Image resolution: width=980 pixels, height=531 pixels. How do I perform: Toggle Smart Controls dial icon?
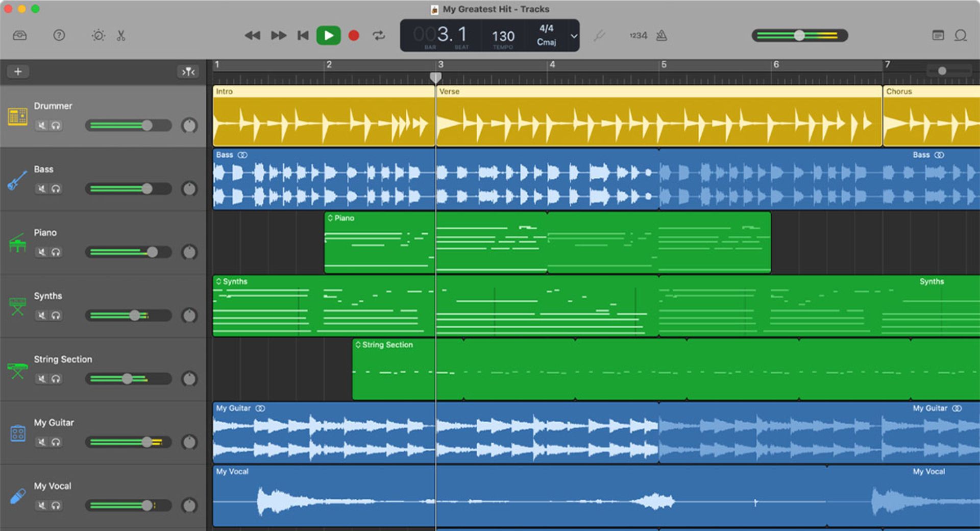point(98,35)
